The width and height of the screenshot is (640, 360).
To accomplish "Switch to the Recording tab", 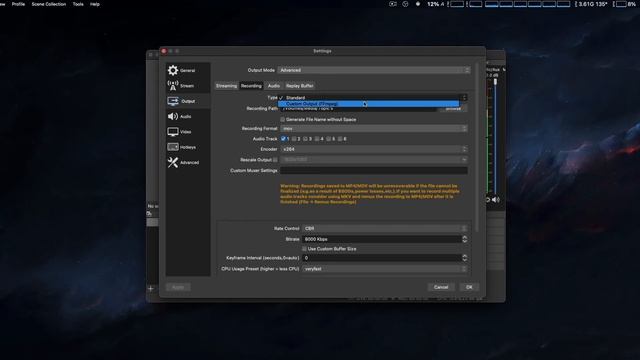I will (251, 86).
